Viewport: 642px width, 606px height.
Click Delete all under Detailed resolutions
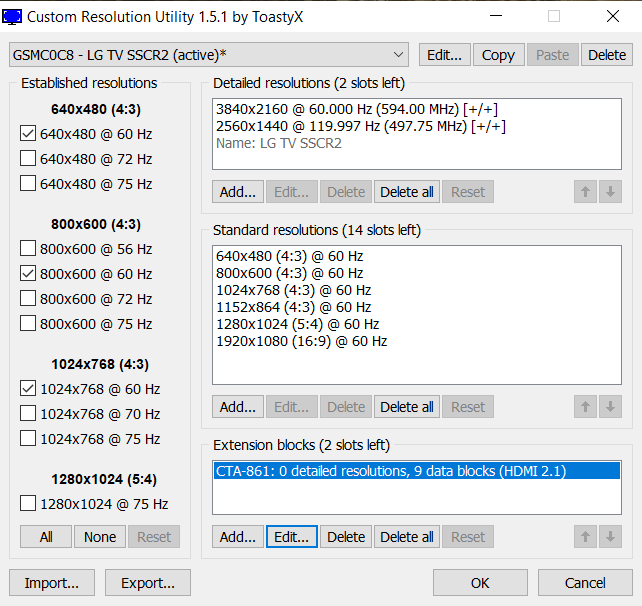pyautogui.click(x=407, y=192)
